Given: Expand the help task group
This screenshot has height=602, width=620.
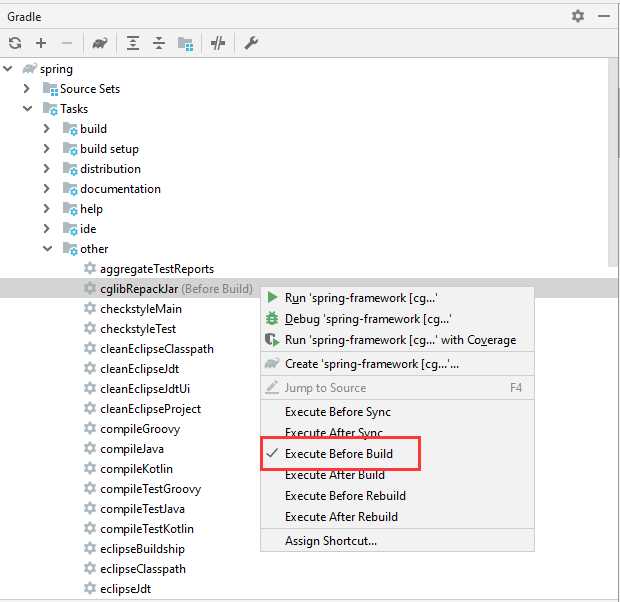Looking at the screenshot, I should coord(47,208).
